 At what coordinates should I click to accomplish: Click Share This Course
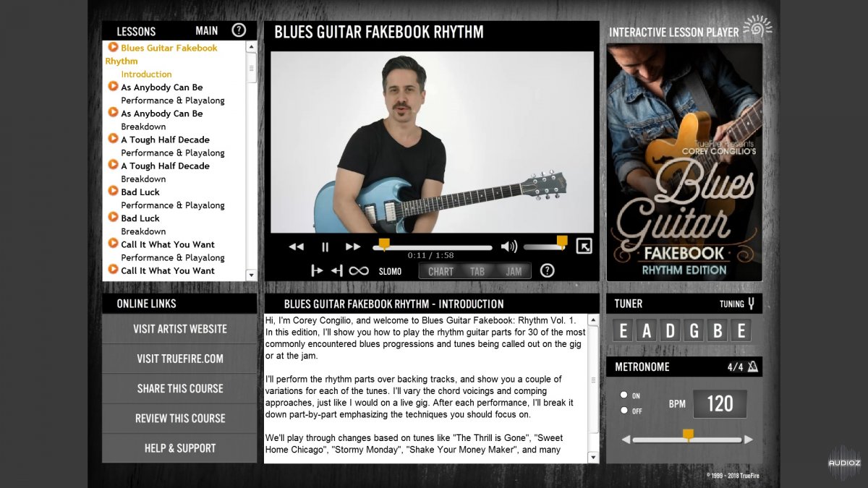pyautogui.click(x=179, y=388)
